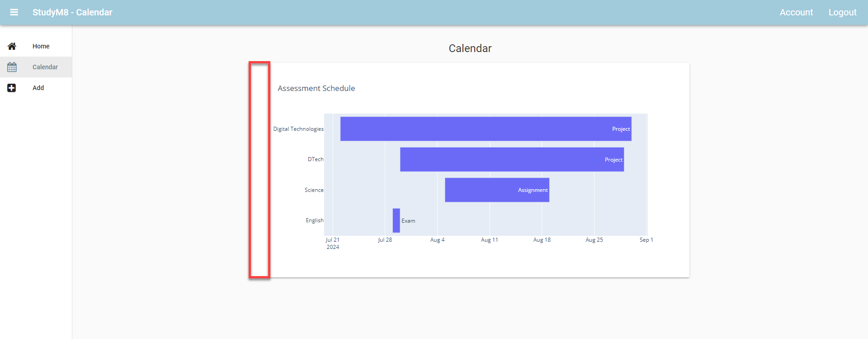868x339 pixels.
Task: Click the Jul 28 date tick
Action: tap(385, 240)
